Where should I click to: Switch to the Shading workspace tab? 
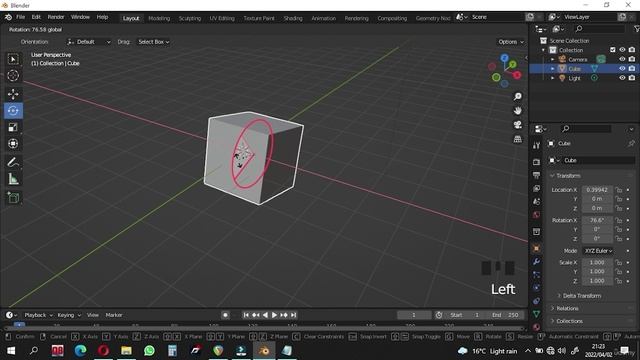coord(293,18)
